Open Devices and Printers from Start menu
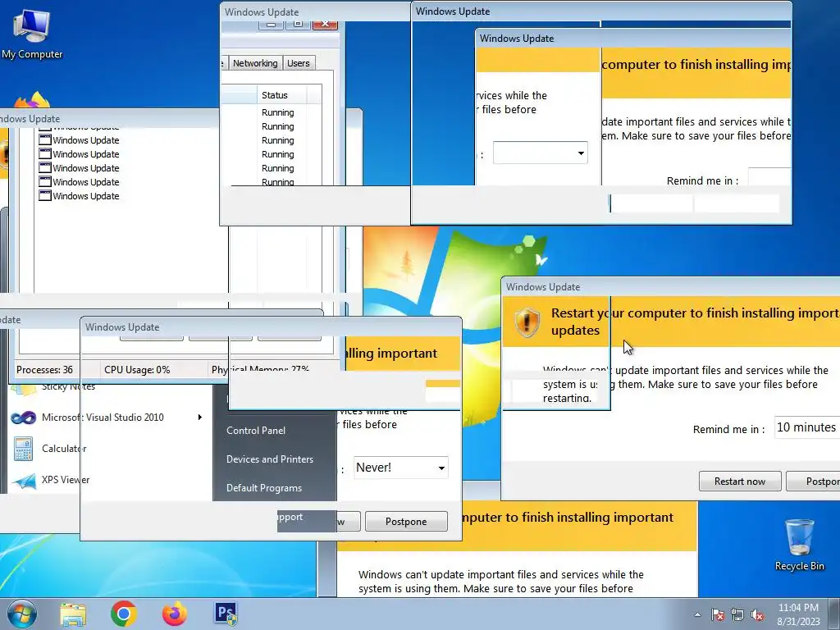Screen dimensions: 840x630 (269, 459)
